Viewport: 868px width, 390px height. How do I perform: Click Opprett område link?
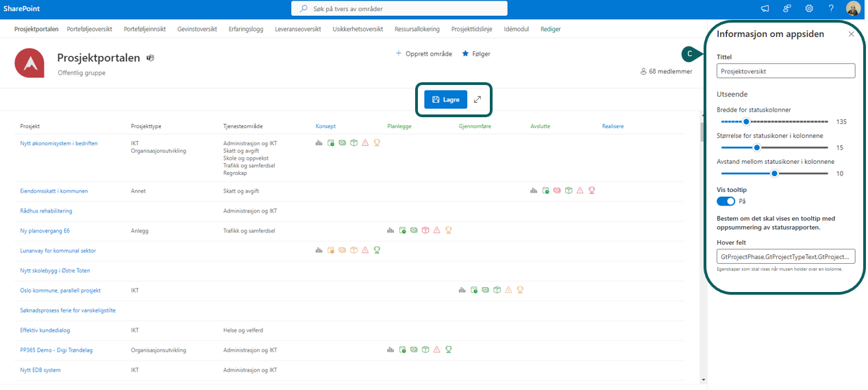click(x=424, y=53)
